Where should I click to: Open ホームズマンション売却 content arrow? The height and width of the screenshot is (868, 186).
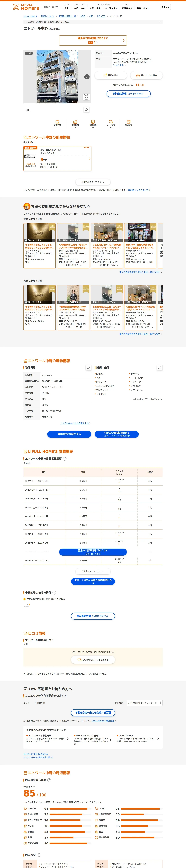click(110, 740)
